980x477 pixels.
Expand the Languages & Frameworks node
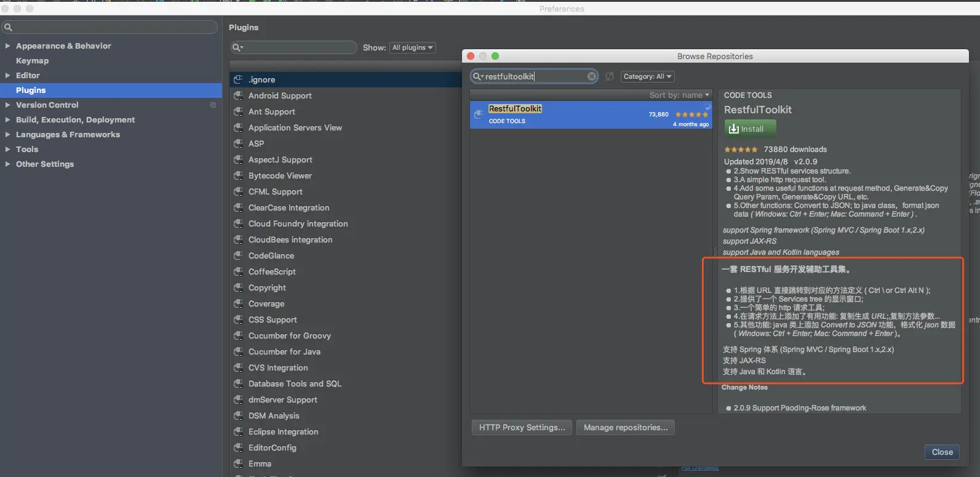pyautogui.click(x=7, y=134)
